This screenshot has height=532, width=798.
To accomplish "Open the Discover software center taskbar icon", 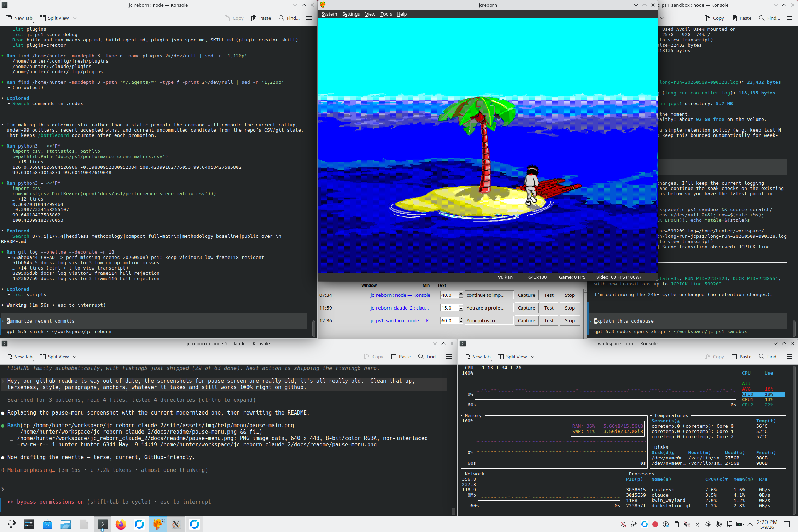I will point(47,524).
